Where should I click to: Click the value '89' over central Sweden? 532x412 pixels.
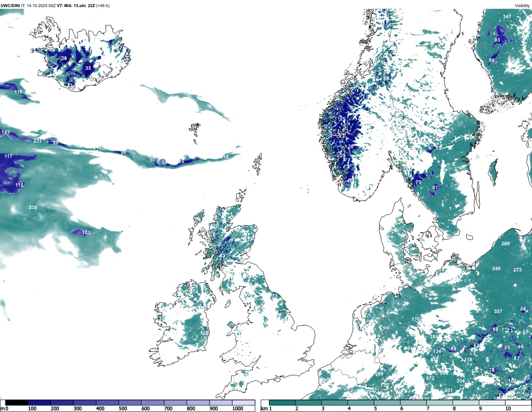(x=438, y=148)
